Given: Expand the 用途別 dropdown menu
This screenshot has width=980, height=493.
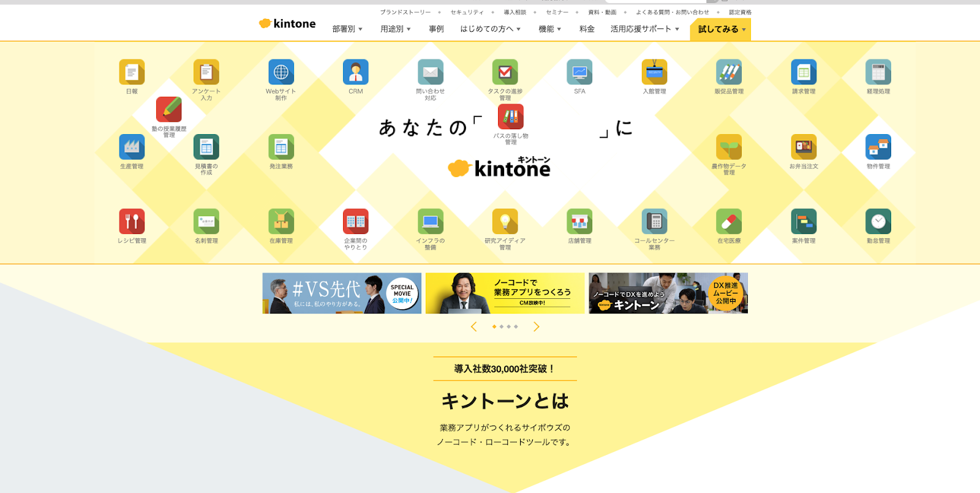Looking at the screenshot, I should point(396,29).
